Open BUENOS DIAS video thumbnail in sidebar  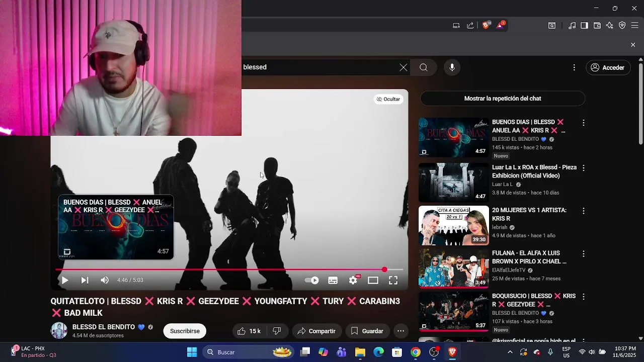pos(454,137)
